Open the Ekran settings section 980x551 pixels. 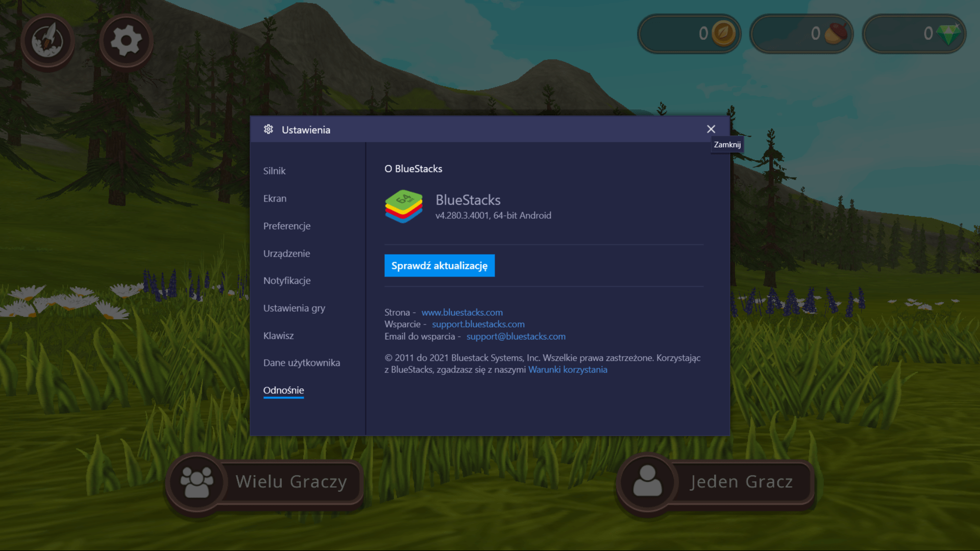click(x=275, y=198)
